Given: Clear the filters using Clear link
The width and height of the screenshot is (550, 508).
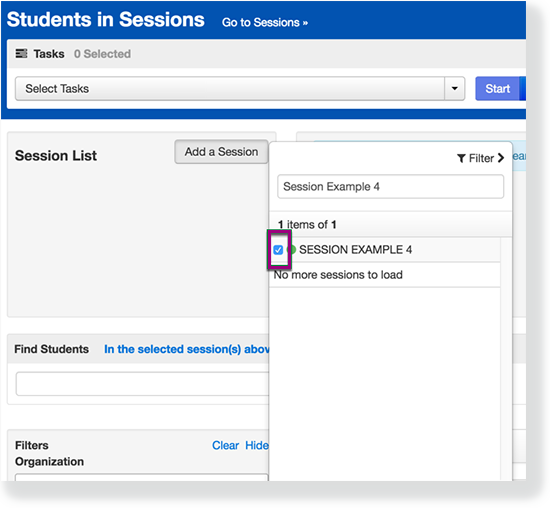Looking at the screenshot, I should click(225, 445).
